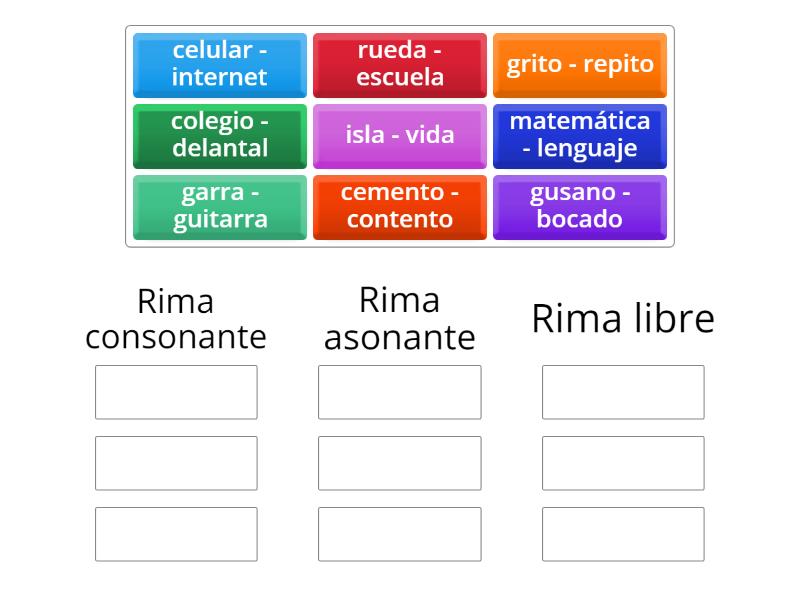This screenshot has height=600, width=800.
Task: Click the 'colegio - delantal' green tile
Action: 220,137
